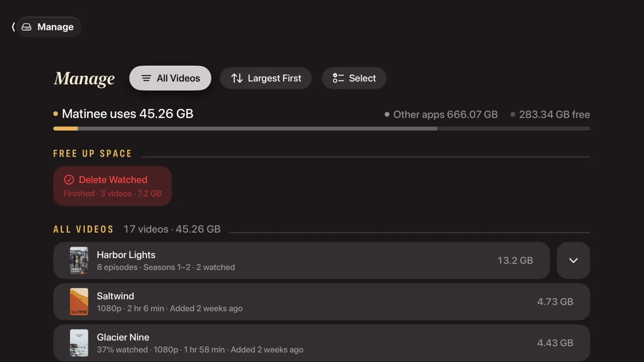The image size is (644, 362).
Task: Open the Harbor Lights row
Action: click(x=301, y=260)
